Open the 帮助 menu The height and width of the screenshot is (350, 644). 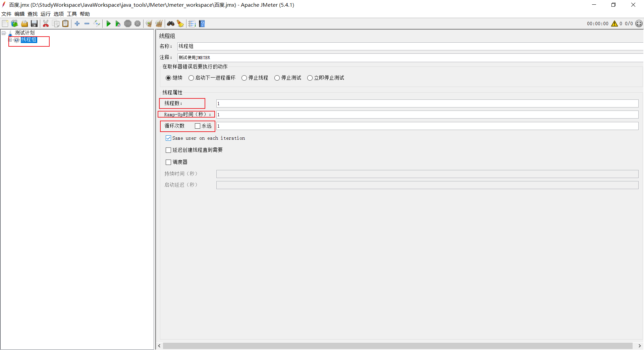[x=85, y=14]
